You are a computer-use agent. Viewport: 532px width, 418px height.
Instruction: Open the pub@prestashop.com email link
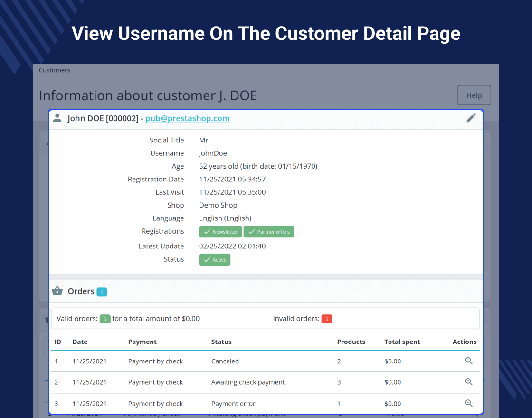coord(187,118)
